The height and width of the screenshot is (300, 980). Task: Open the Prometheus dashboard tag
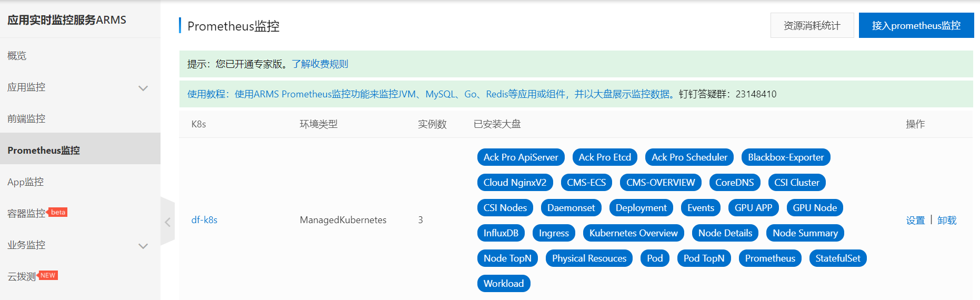pyautogui.click(x=770, y=258)
